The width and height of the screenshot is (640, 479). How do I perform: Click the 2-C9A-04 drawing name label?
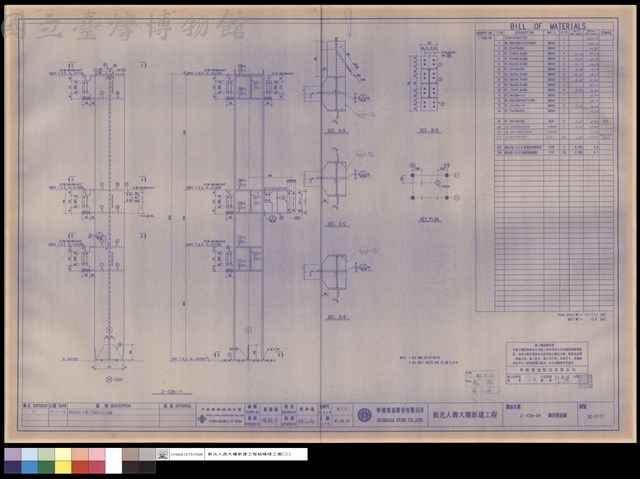point(531,416)
